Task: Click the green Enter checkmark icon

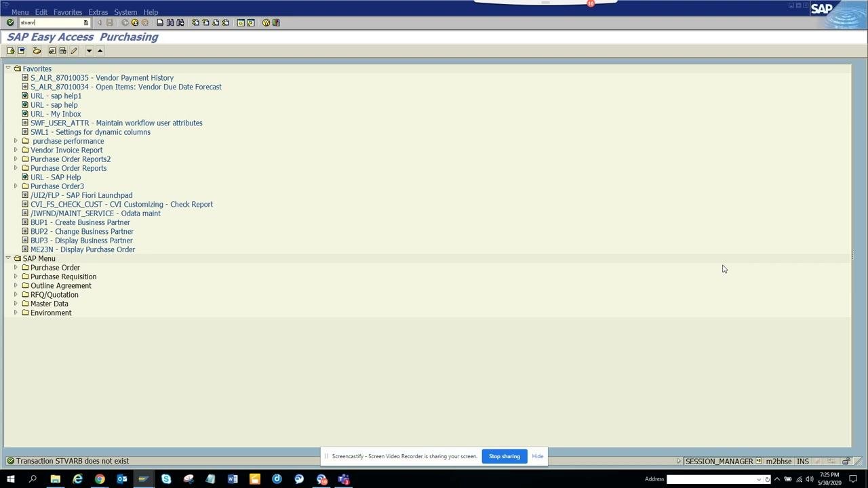Action: click(10, 22)
